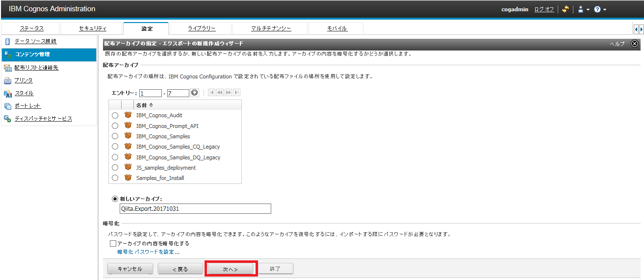Image resolution: width=644 pixels, height=280 pixels.
Task: Enable the アーカイブの内容を暗号化する checkbox
Action: 113,243
